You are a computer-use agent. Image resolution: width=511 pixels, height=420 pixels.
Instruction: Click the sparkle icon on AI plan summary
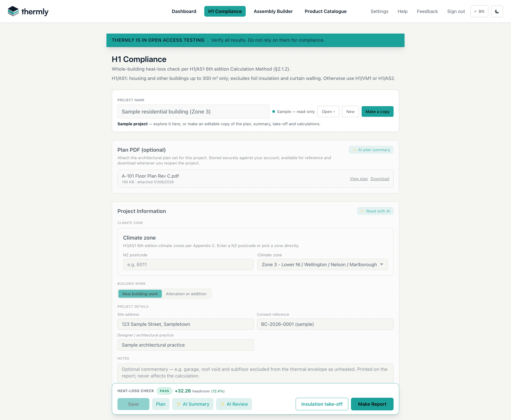(354, 150)
